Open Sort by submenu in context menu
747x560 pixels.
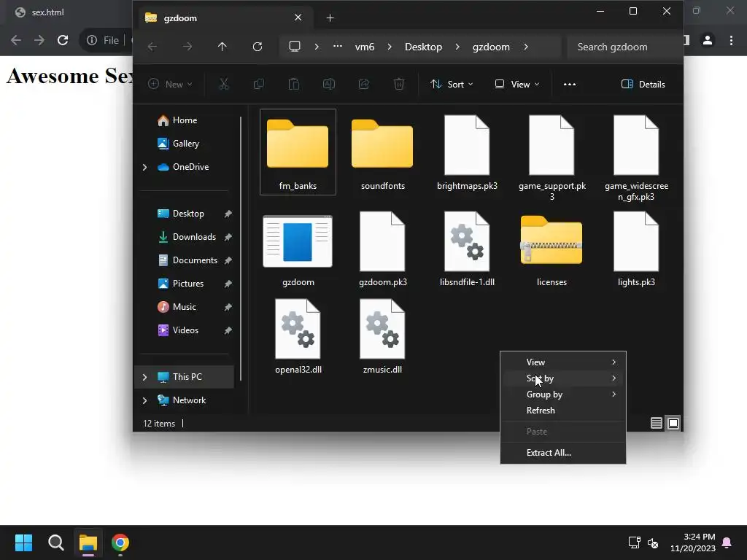tap(563, 378)
